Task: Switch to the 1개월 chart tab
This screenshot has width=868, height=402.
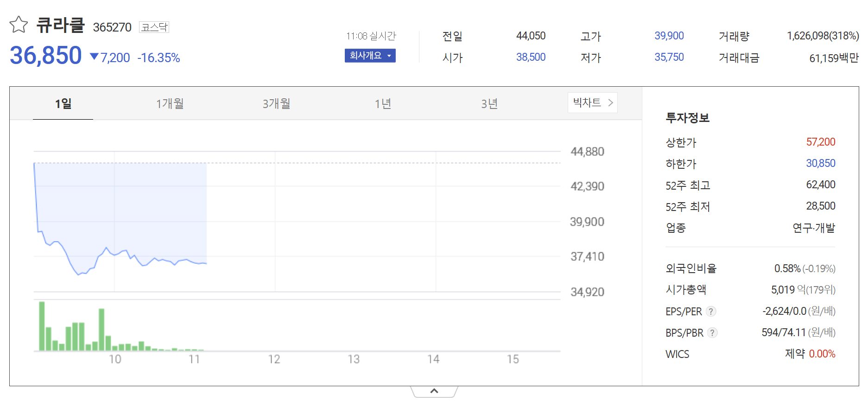Action: click(170, 103)
